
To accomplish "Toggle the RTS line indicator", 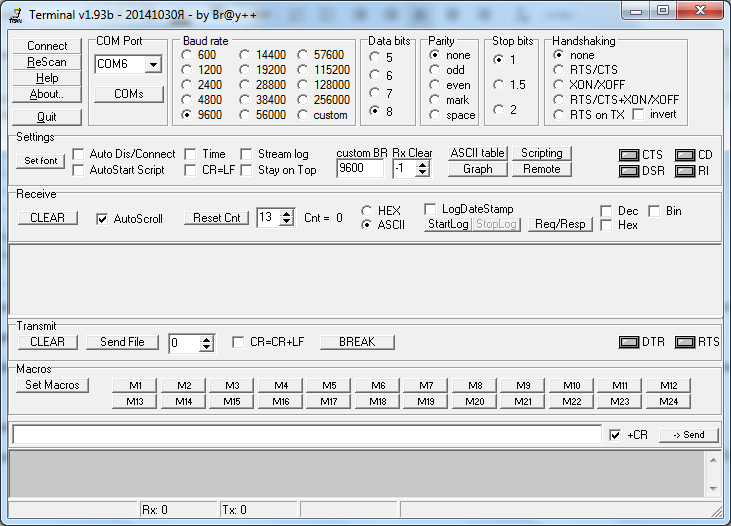I will [684, 342].
